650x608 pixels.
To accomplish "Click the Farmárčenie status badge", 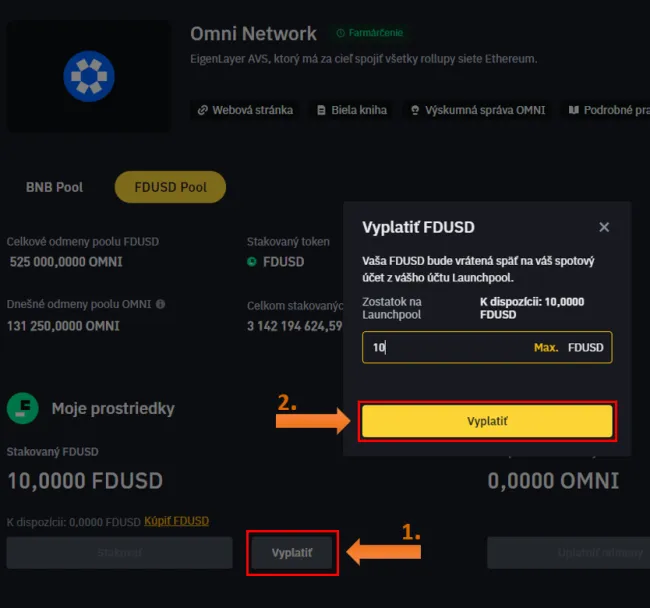I will pyautogui.click(x=371, y=34).
